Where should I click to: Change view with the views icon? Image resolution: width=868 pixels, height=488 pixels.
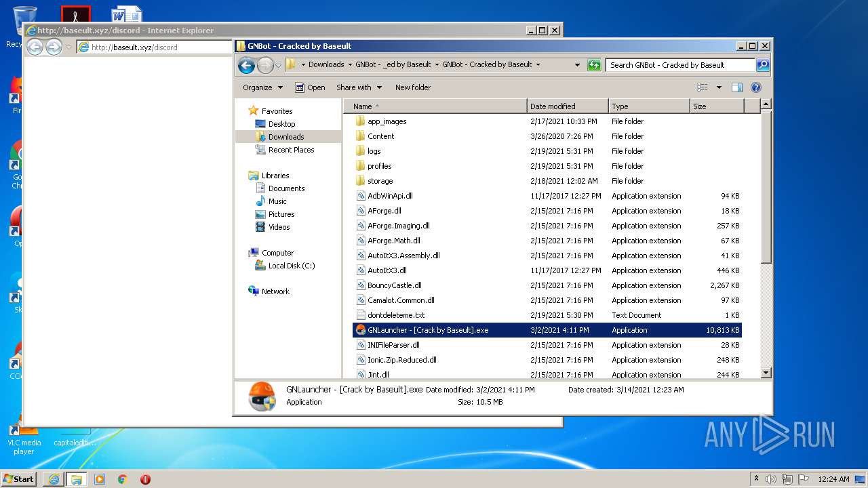click(703, 87)
